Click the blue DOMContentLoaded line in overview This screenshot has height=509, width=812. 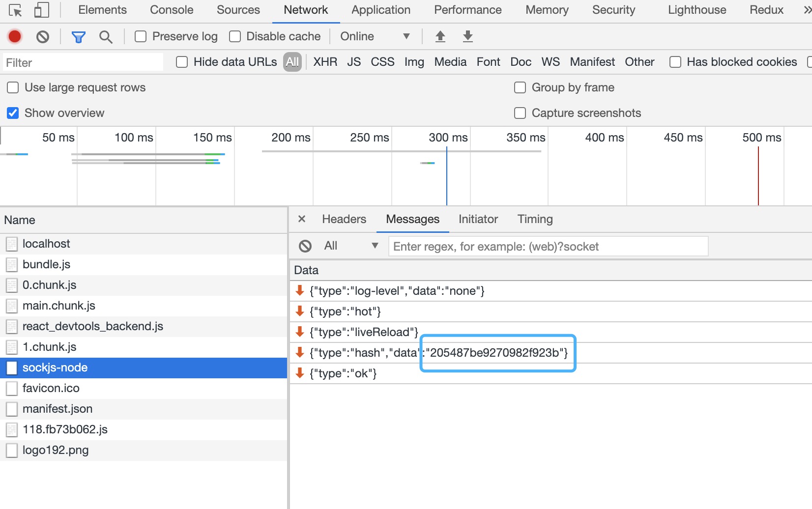447,176
